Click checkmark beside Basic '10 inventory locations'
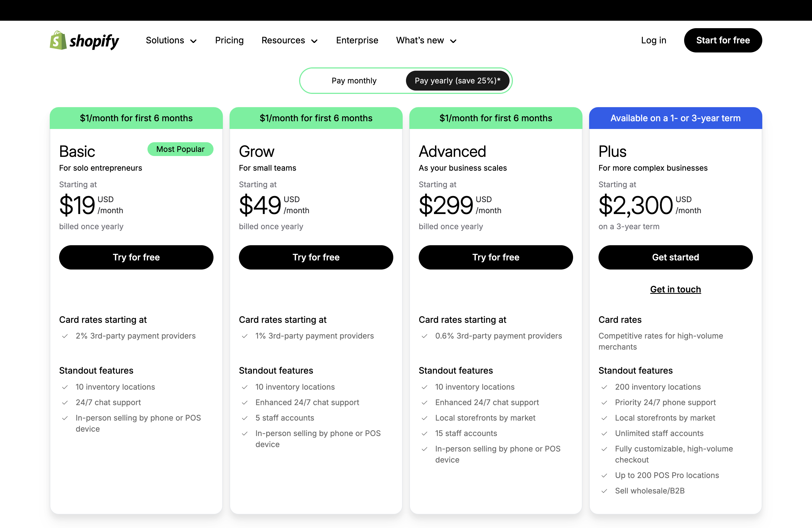 (65, 387)
